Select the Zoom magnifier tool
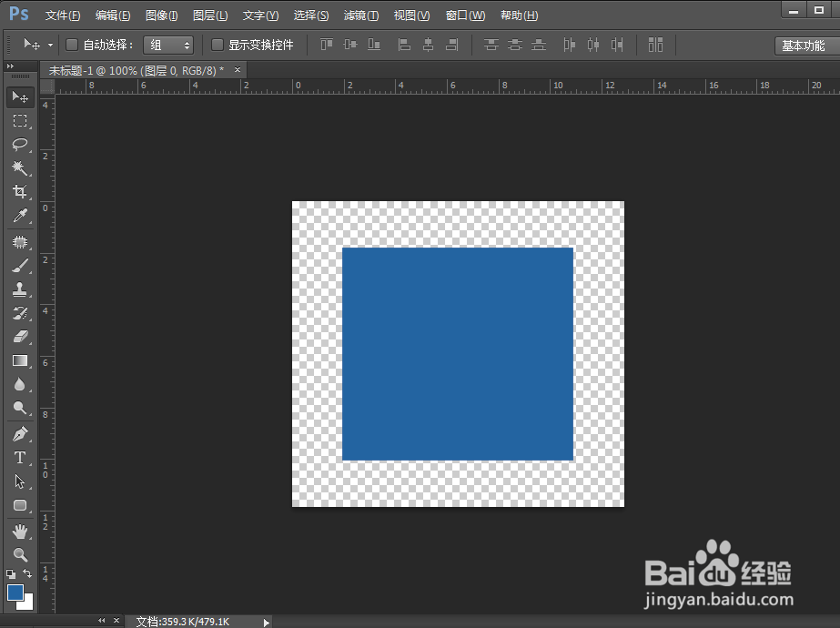Viewport: 840px width, 628px height. [20, 554]
